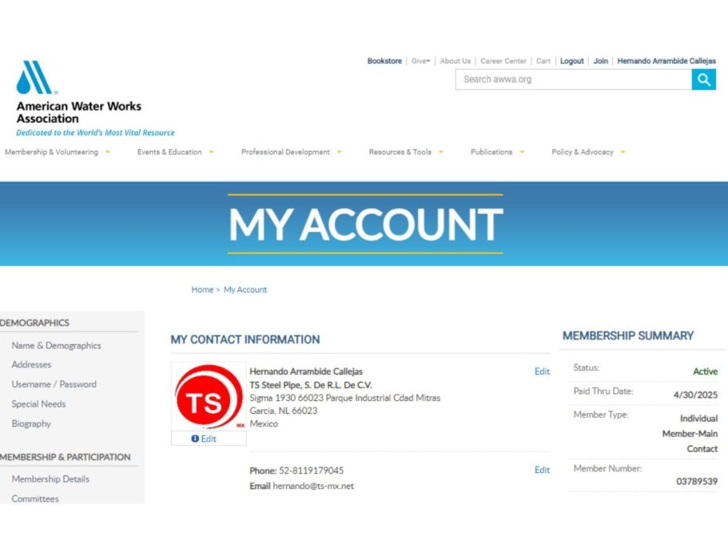Edit the name and address contact block
Viewport: 728px width, 560px height.
pyautogui.click(x=542, y=371)
